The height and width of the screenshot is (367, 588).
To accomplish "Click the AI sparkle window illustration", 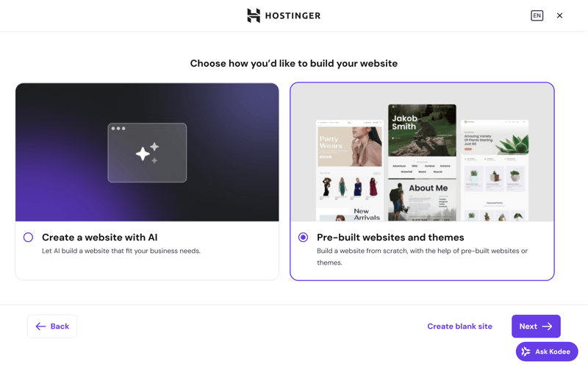I will [147, 153].
